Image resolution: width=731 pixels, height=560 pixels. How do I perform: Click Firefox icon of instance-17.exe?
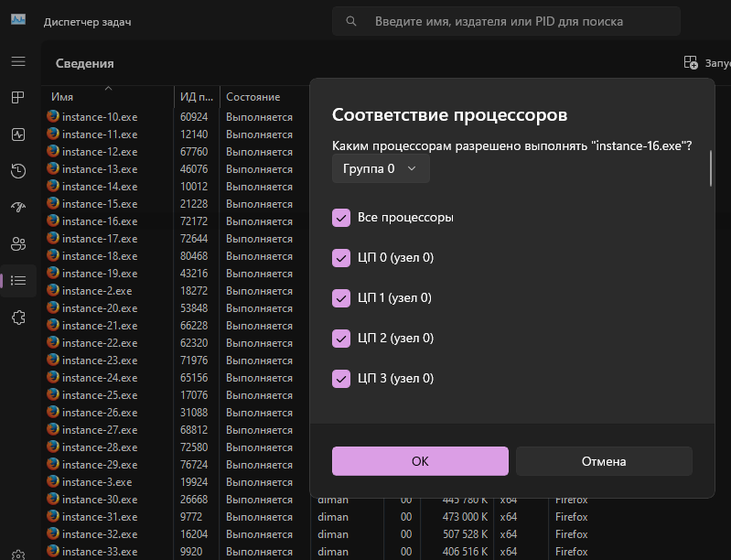click(x=53, y=238)
